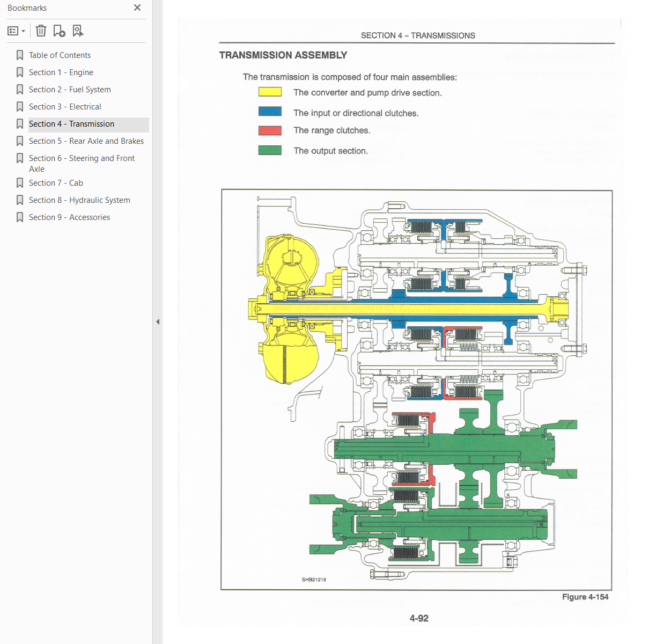
Task: Collapse the navigation pane with the arrow handle
Action: [158, 322]
